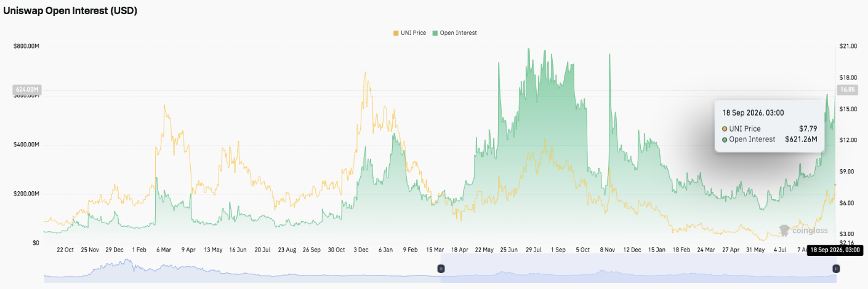The height and width of the screenshot is (289, 868).
Task: Click the $800.00M left axis label
Action: [x=26, y=46]
